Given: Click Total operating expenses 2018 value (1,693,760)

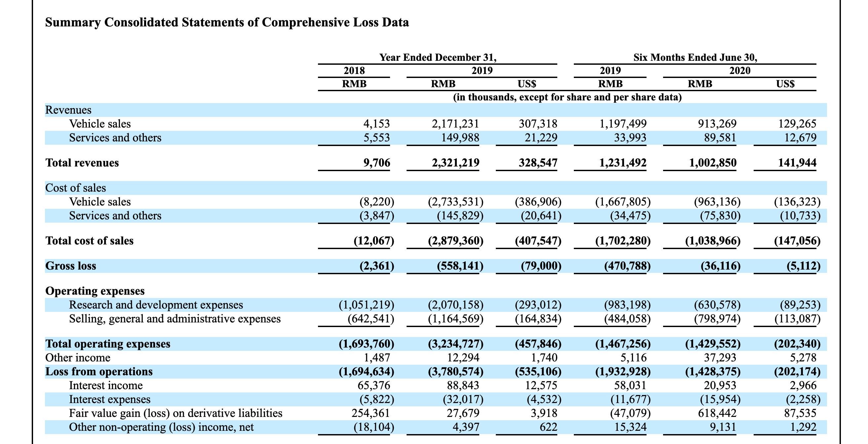Looking at the screenshot, I should click(x=366, y=344).
